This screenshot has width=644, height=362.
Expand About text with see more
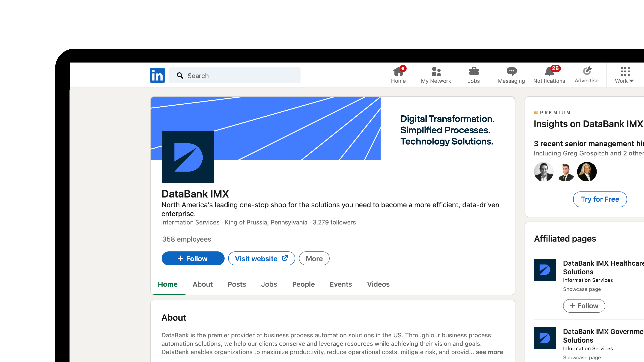(x=489, y=352)
